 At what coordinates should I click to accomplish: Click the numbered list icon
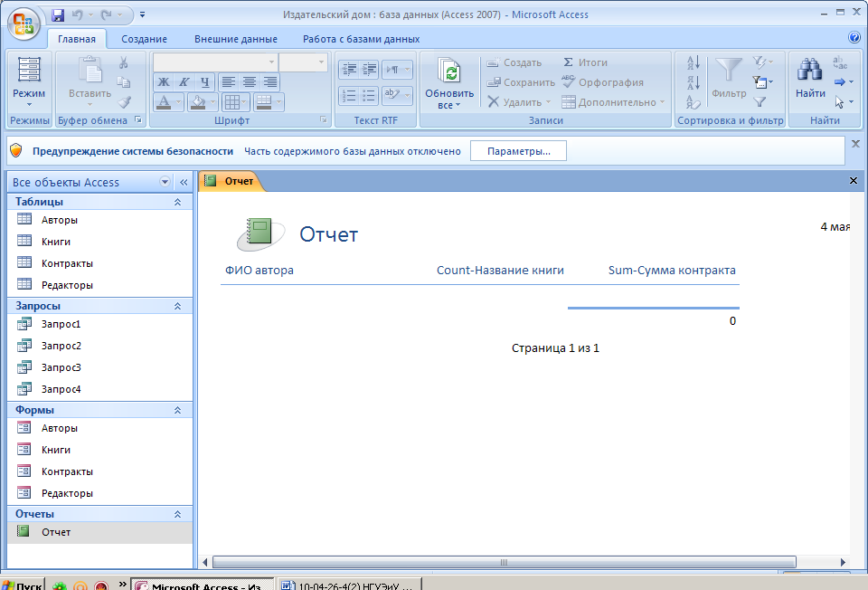pos(349,95)
